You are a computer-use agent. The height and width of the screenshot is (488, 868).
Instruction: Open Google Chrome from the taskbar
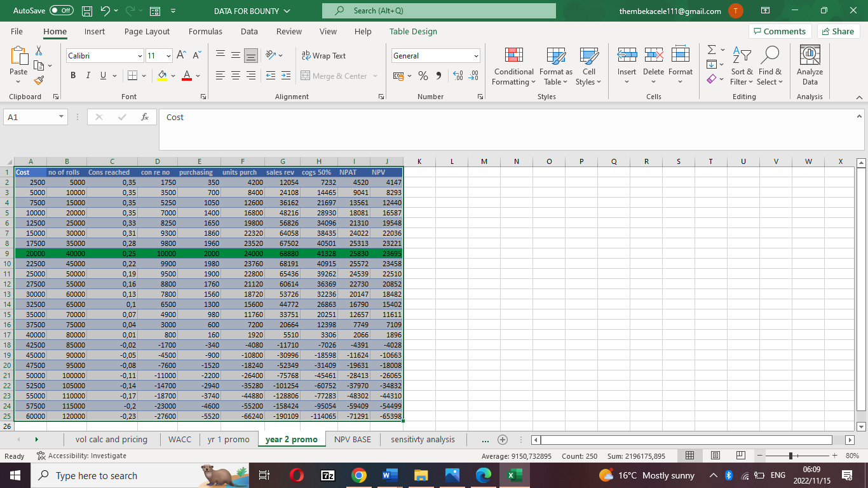click(x=358, y=475)
